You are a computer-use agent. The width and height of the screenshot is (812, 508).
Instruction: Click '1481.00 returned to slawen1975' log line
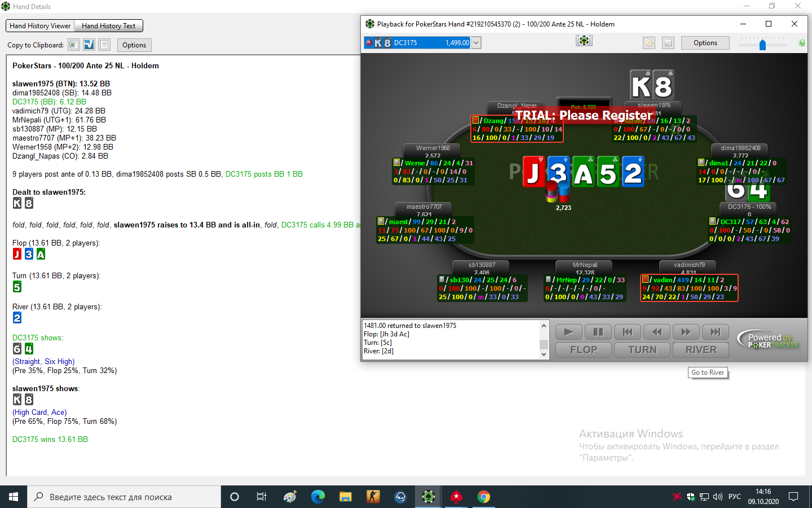coord(410,326)
